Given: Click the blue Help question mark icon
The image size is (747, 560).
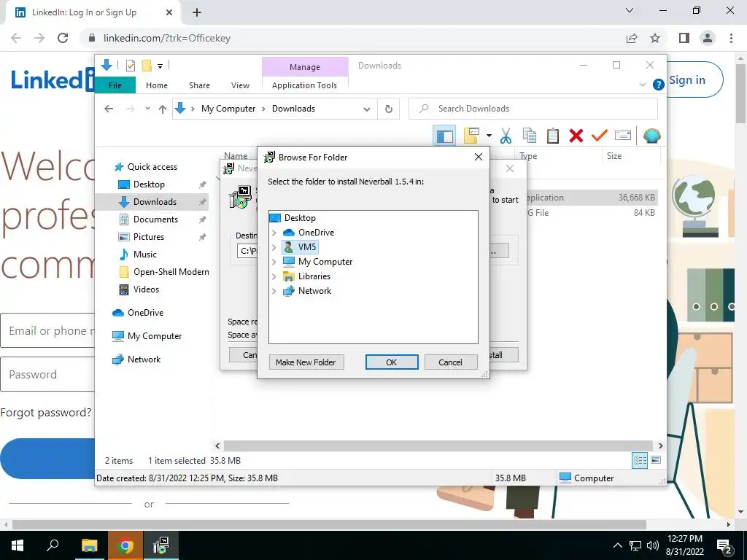Looking at the screenshot, I should coord(659,85).
